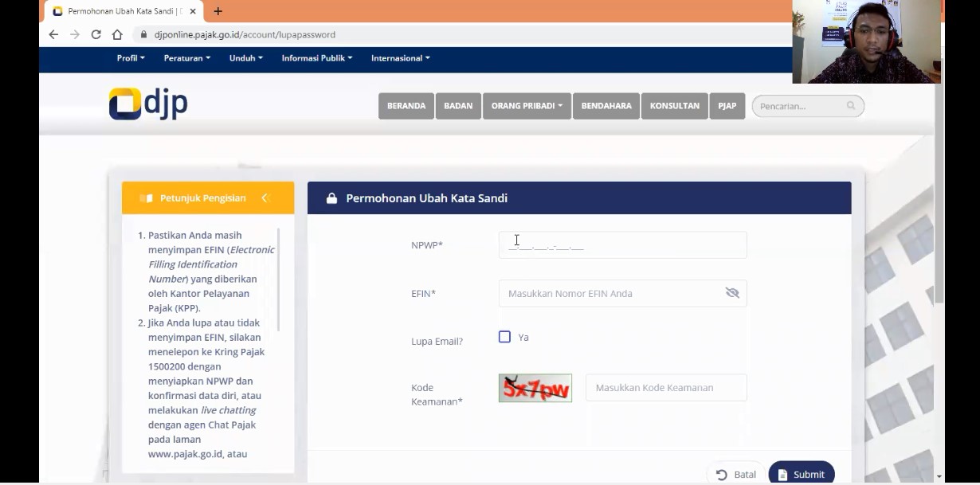980x485 pixels.
Task: Toggle EFIN visibility eye icon
Action: click(x=732, y=293)
